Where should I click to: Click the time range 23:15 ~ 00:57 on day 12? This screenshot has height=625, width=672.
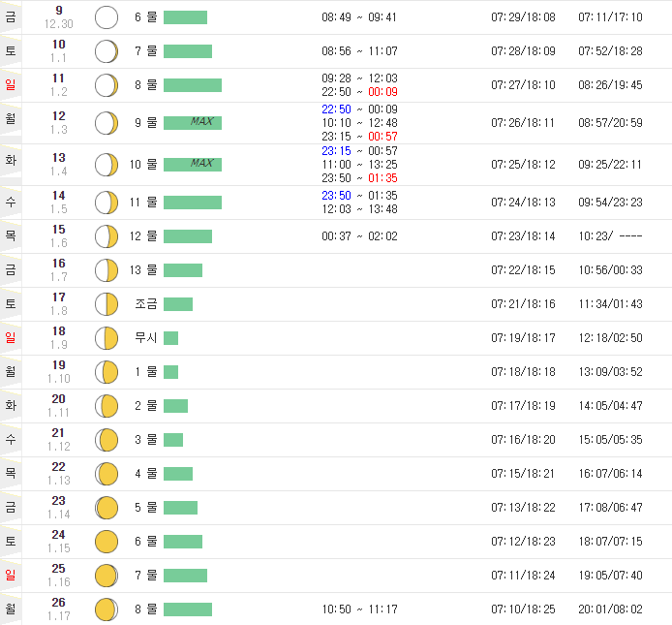click(359, 137)
